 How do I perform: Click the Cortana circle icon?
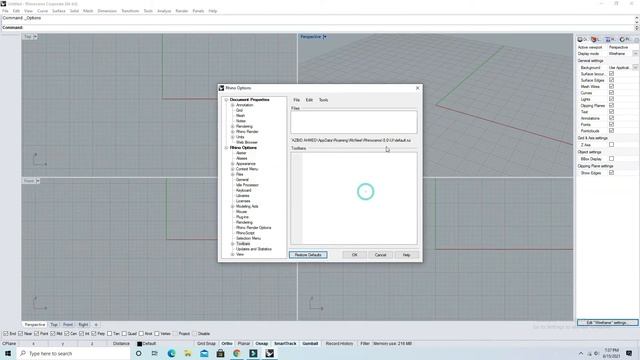pos(138,353)
